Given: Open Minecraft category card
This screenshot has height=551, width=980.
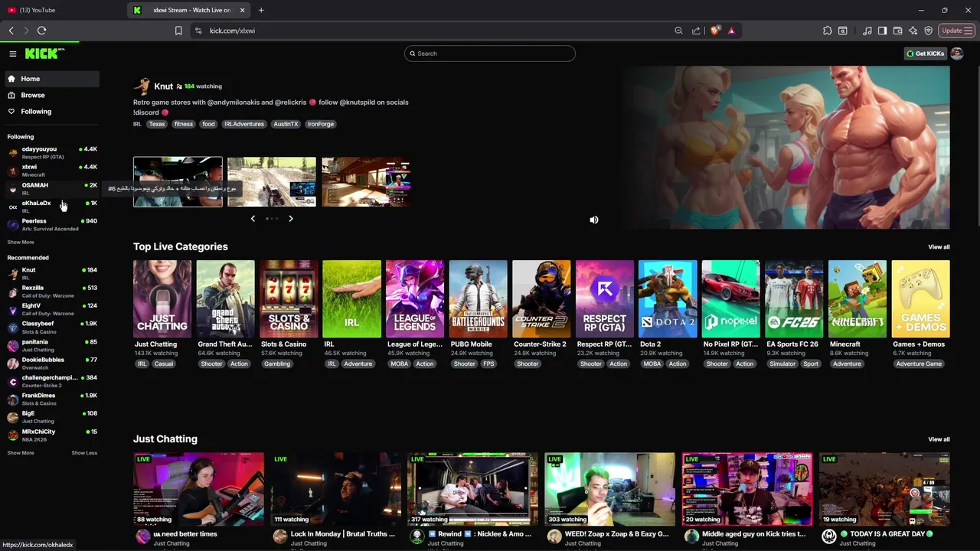Looking at the screenshot, I should (x=857, y=299).
